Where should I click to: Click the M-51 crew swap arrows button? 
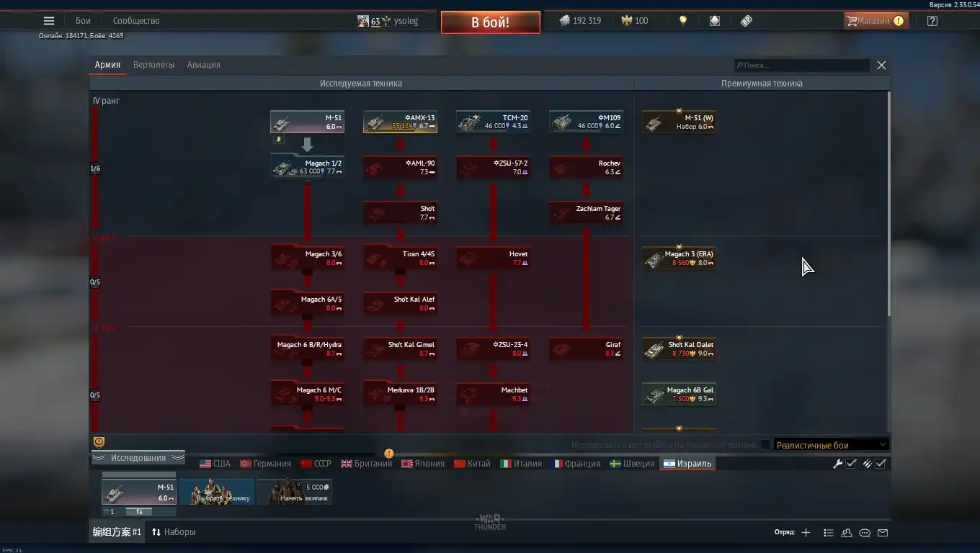tap(139, 511)
